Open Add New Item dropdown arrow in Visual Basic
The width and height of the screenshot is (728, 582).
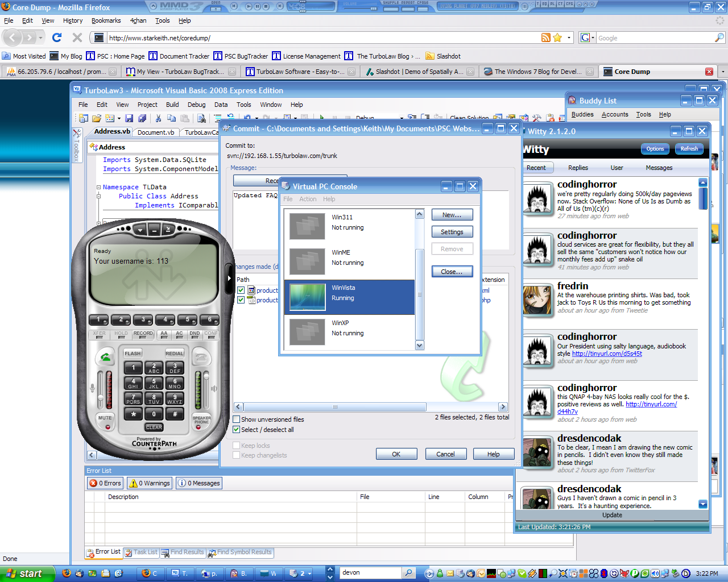tap(119, 118)
